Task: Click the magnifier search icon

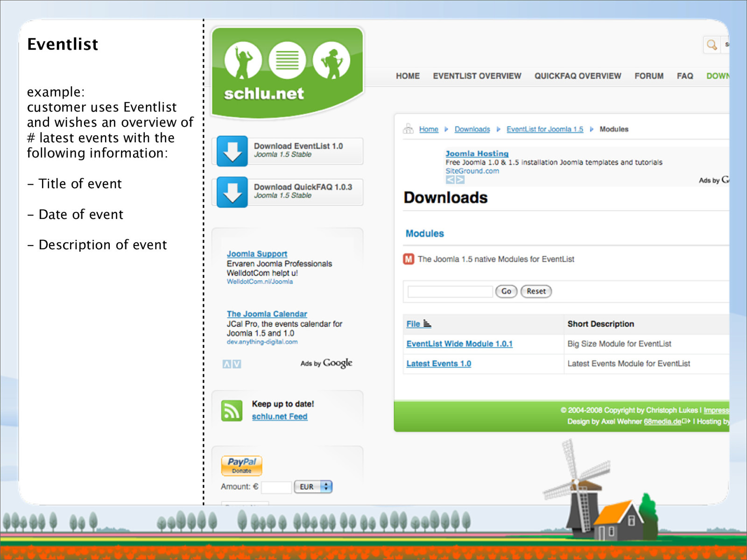Action: [x=712, y=45]
